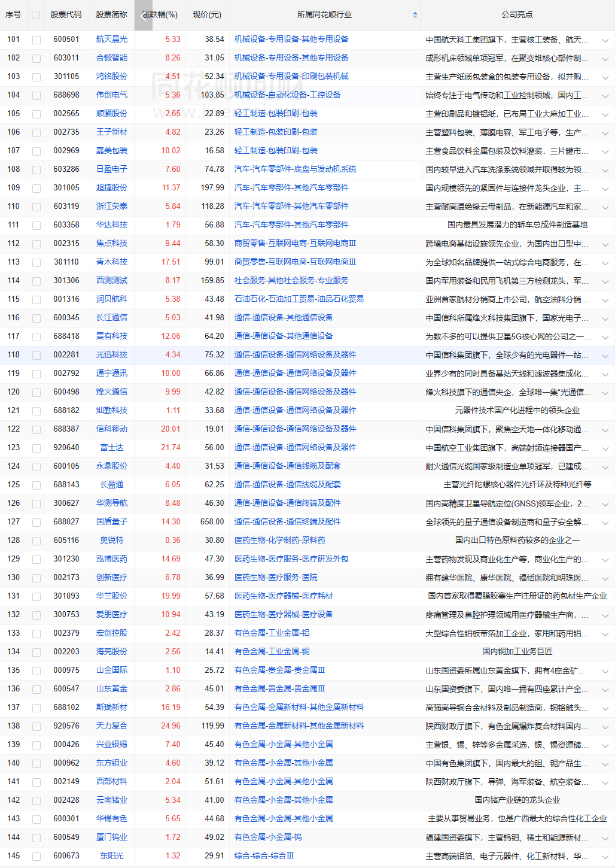Select the 山东黄金 stock name link

pos(111,689)
